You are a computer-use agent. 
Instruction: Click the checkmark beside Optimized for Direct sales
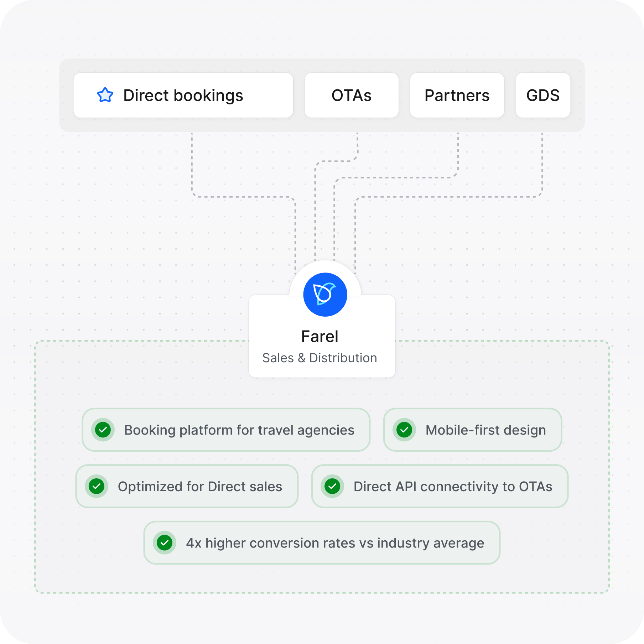(x=97, y=486)
